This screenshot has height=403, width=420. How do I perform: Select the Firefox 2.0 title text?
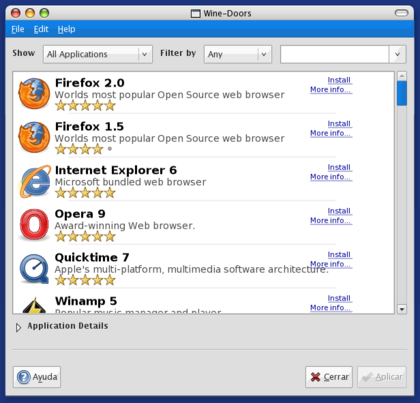(x=90, y=83)
